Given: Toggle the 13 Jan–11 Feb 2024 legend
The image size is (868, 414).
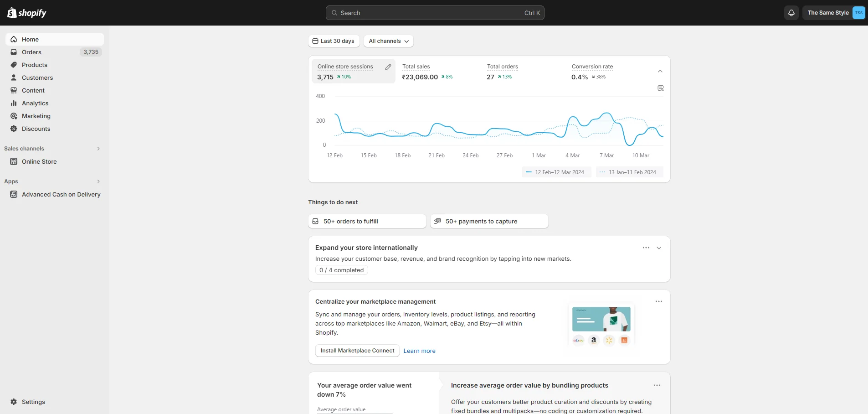Looking at the screenshot, I should coord(629,172).
